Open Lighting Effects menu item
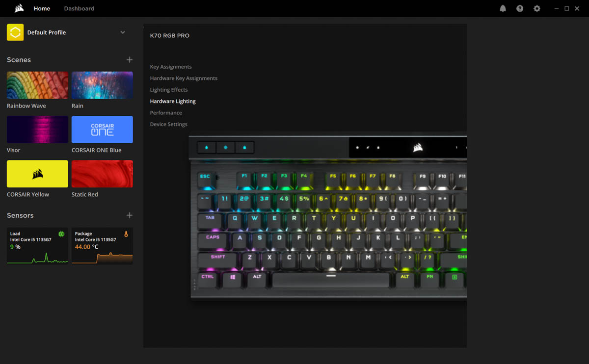The height and width of the screenshot is (364, 589). (x=169, y=90)
